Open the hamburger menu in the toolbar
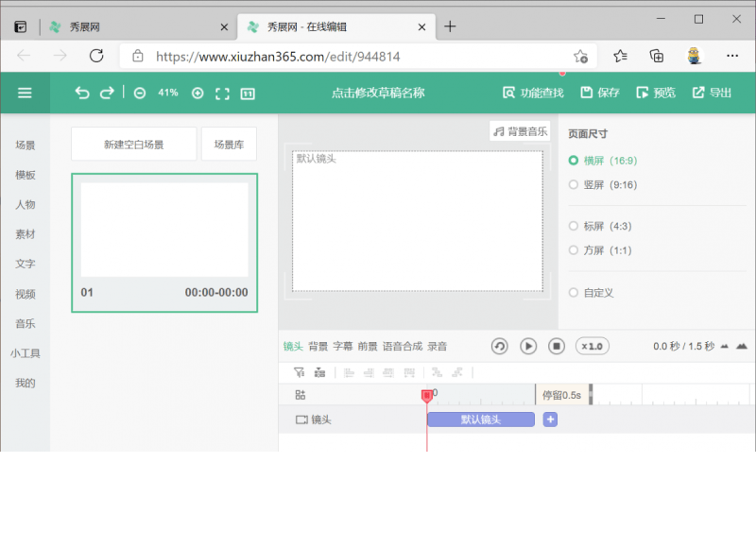This screenshot has height=548, width=756. (x=25, y=93)
